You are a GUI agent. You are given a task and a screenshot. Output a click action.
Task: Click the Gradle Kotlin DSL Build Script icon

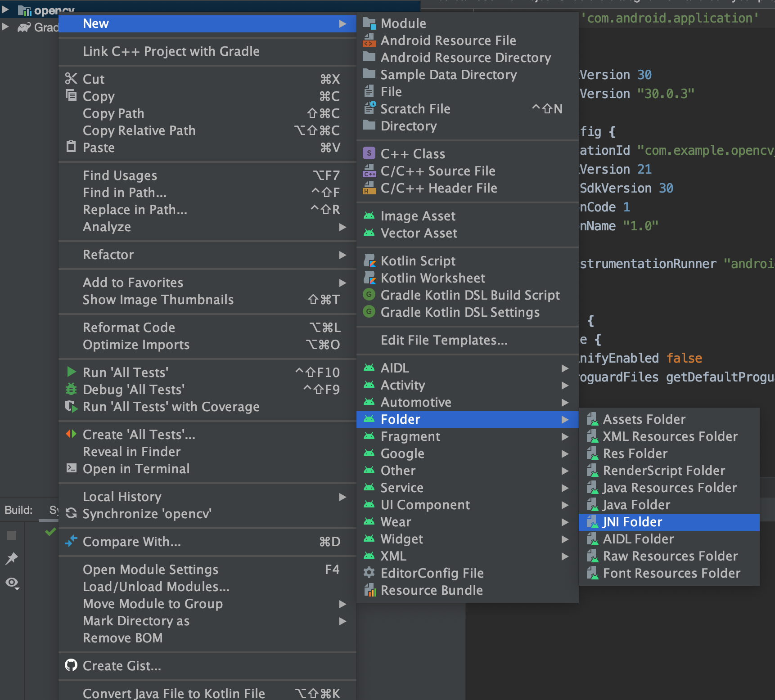369,295
